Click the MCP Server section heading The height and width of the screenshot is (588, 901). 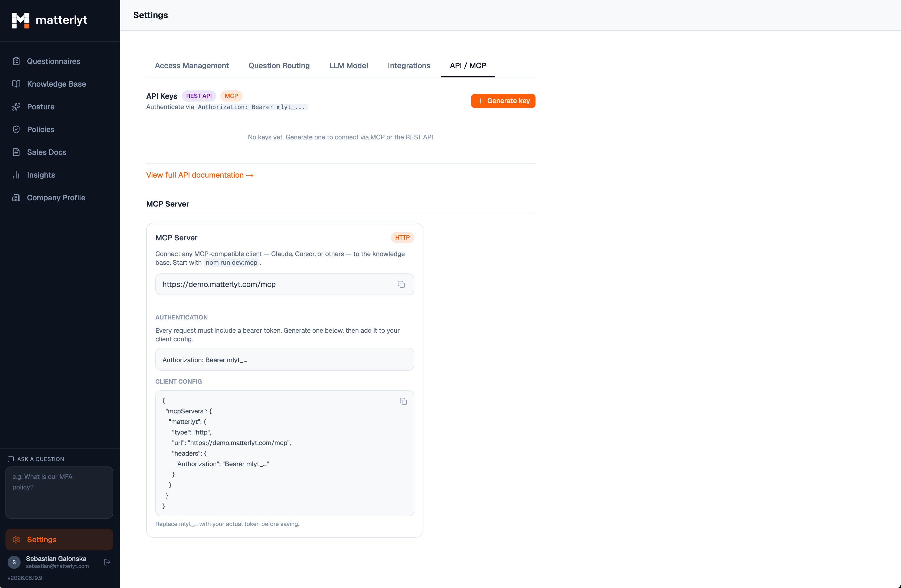[168, 204]
